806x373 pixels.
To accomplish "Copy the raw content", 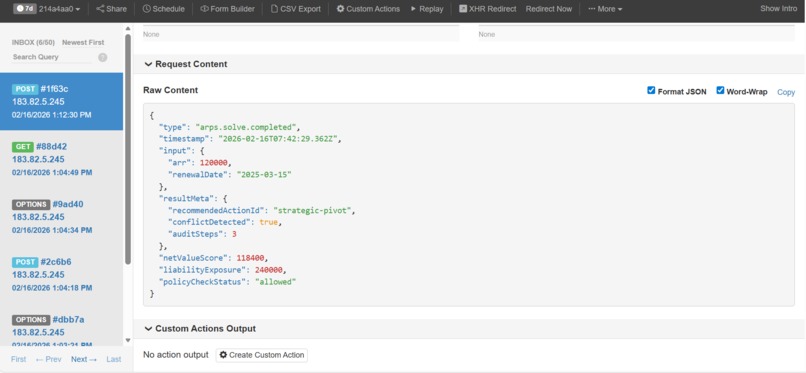I will tap(785, 92).
